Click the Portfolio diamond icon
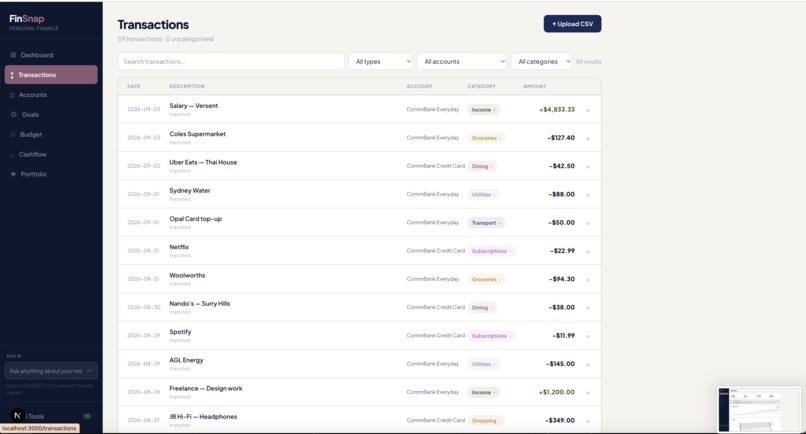The width and height of the screenshot is (806, 434). click(x=13, y=174)
